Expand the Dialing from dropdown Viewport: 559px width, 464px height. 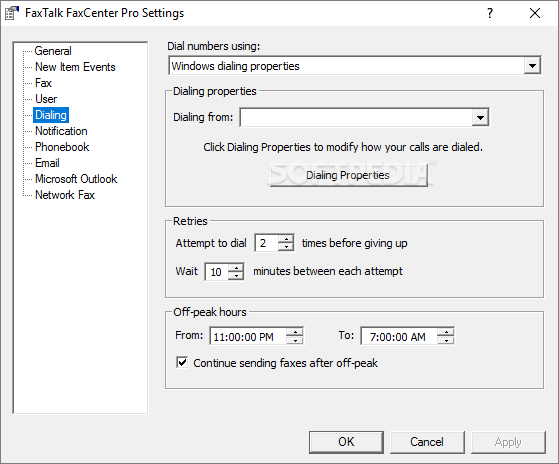[480, 117]
